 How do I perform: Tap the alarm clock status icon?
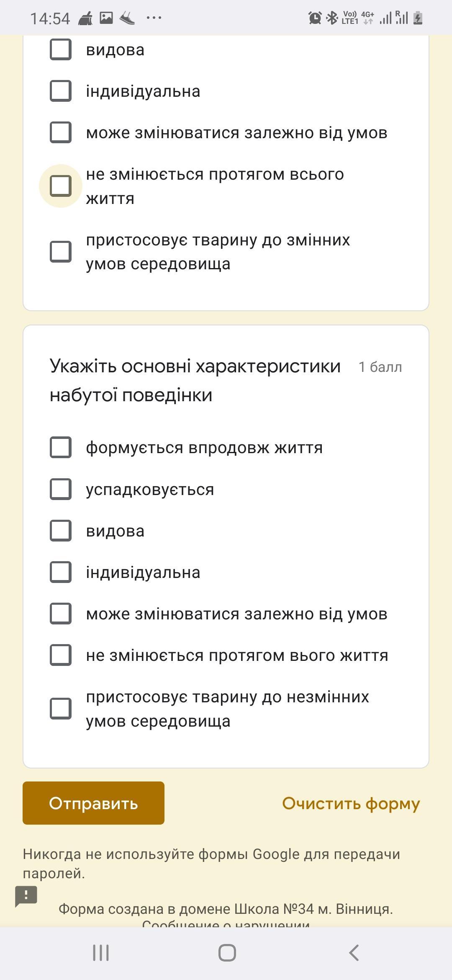pyautogui.click(x=315, y=18)
